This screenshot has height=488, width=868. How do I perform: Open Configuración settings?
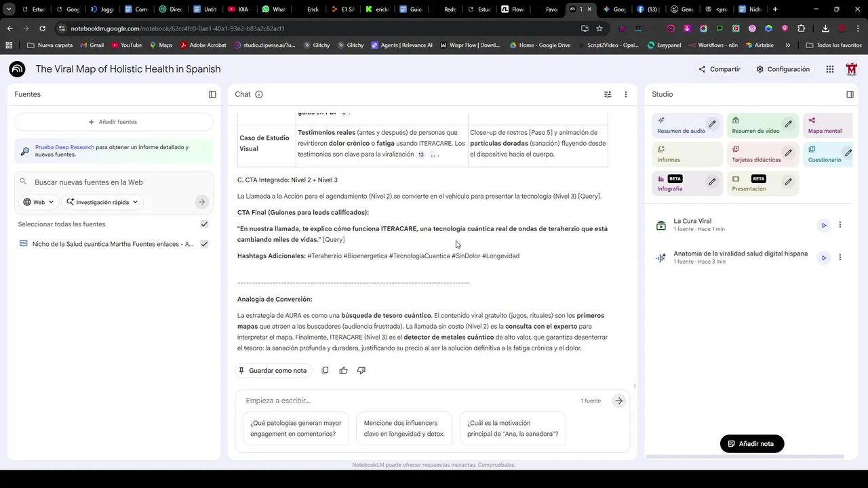(x=783, y=69)
